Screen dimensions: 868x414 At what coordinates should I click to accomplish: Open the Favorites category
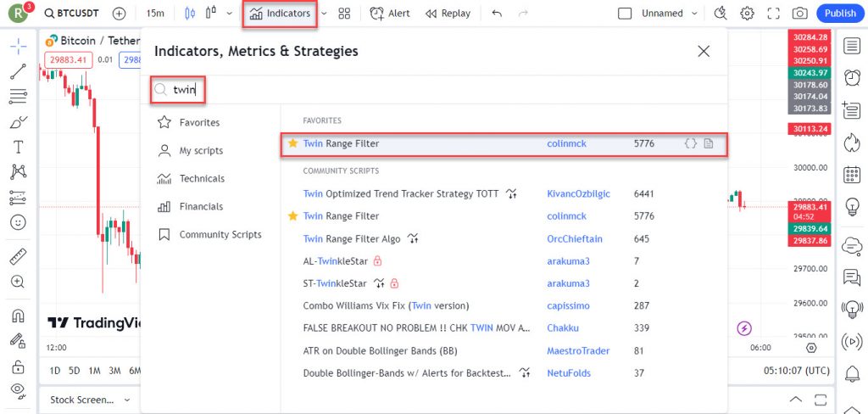(x=189, y=122)
